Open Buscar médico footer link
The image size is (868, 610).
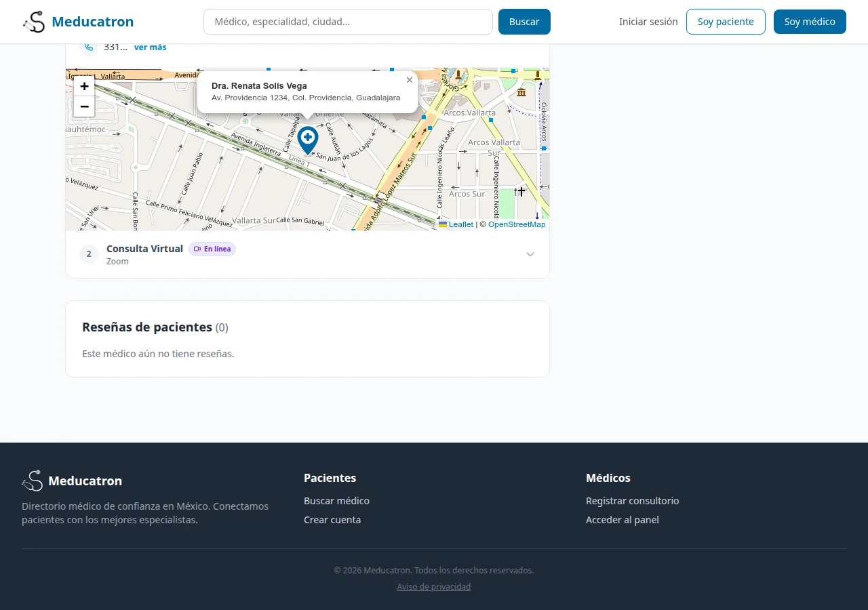pyautogui.click(x=336, y=501)
